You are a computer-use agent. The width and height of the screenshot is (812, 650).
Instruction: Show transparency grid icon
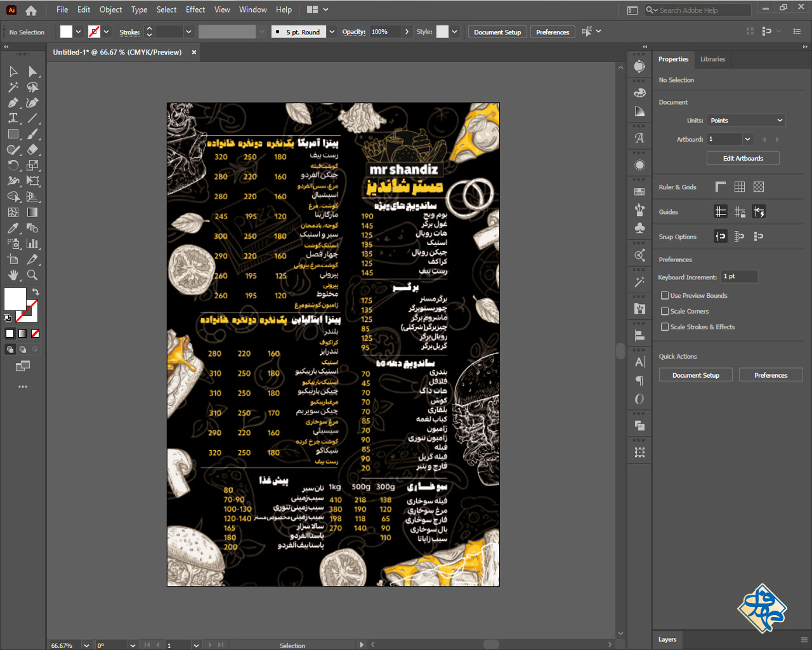759,187
